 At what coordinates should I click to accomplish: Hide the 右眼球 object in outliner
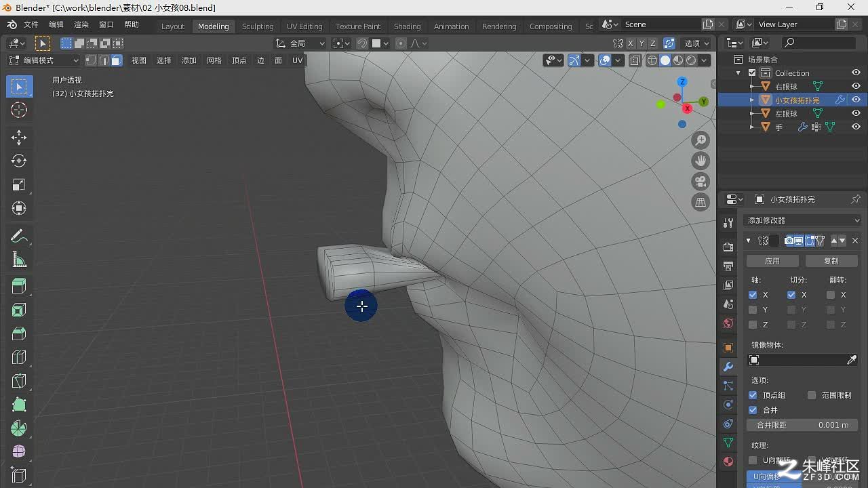(x=856, y=86)
